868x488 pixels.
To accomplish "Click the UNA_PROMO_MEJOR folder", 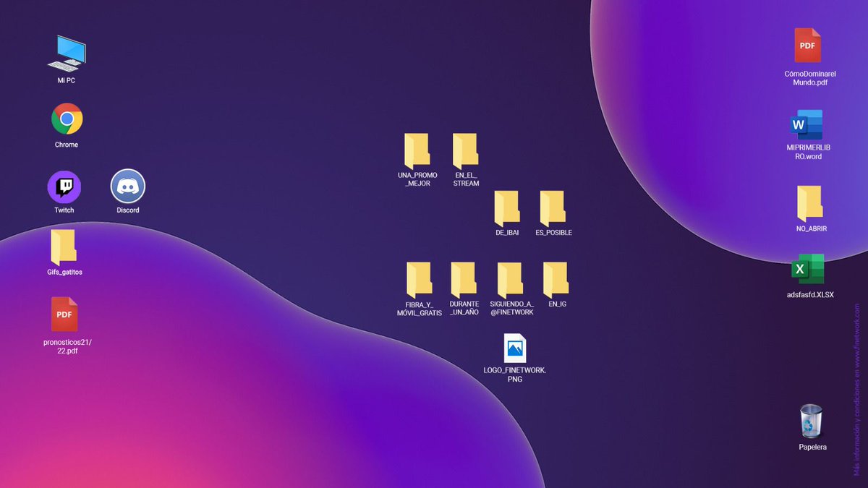I will click(417, 151).
